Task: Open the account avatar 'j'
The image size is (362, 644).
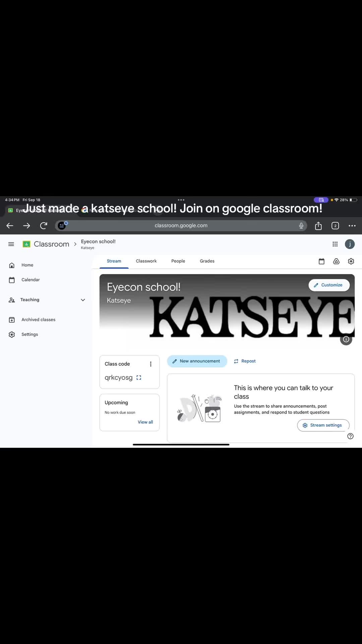Action: point(350,244)
